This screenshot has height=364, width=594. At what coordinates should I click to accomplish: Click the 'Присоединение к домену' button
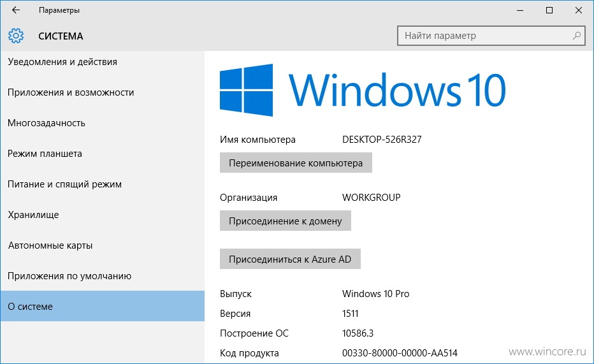(x=286, y=221)
